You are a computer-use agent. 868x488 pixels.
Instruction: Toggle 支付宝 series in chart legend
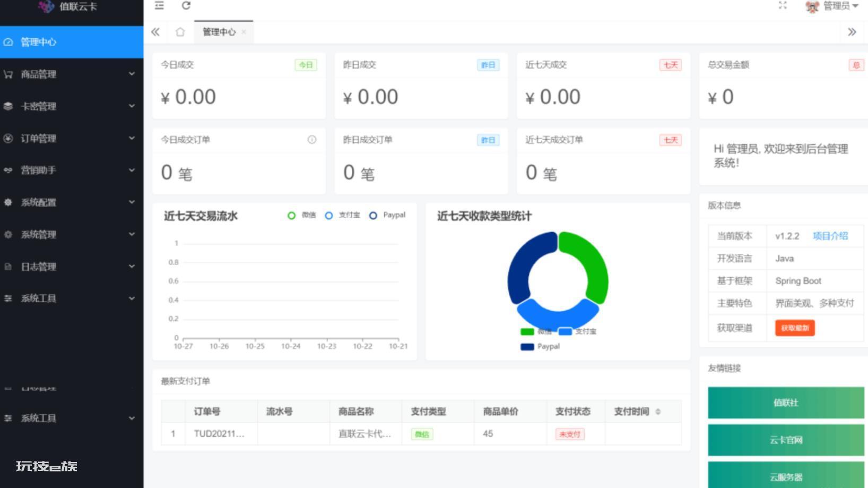tap(342, 215)
